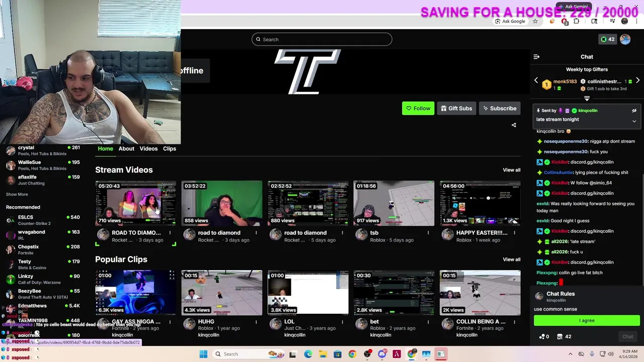Viewport: 644px width, 362px height.
Task: Show hidden system tray icons
Action: tap(570, 354)
